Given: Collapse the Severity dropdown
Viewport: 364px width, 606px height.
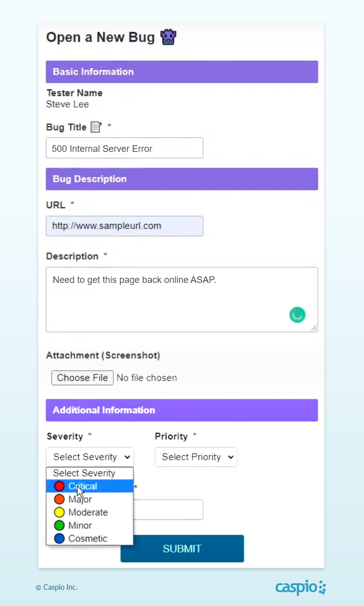Looking at the screenshot, I should (90, 457).
